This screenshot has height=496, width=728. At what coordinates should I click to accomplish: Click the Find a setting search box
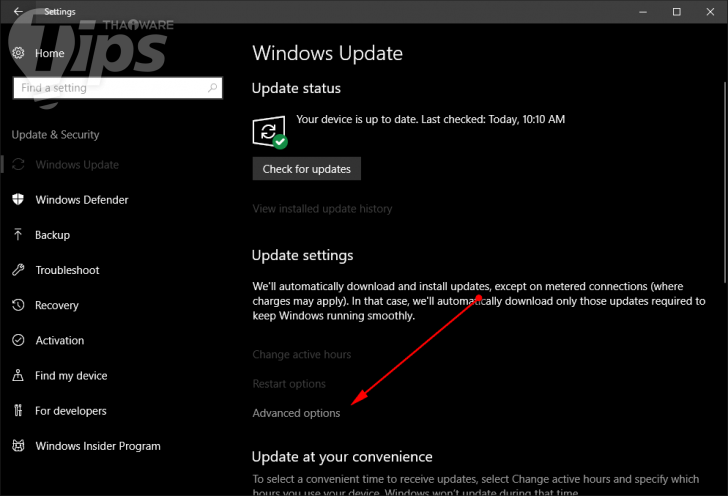118,88
